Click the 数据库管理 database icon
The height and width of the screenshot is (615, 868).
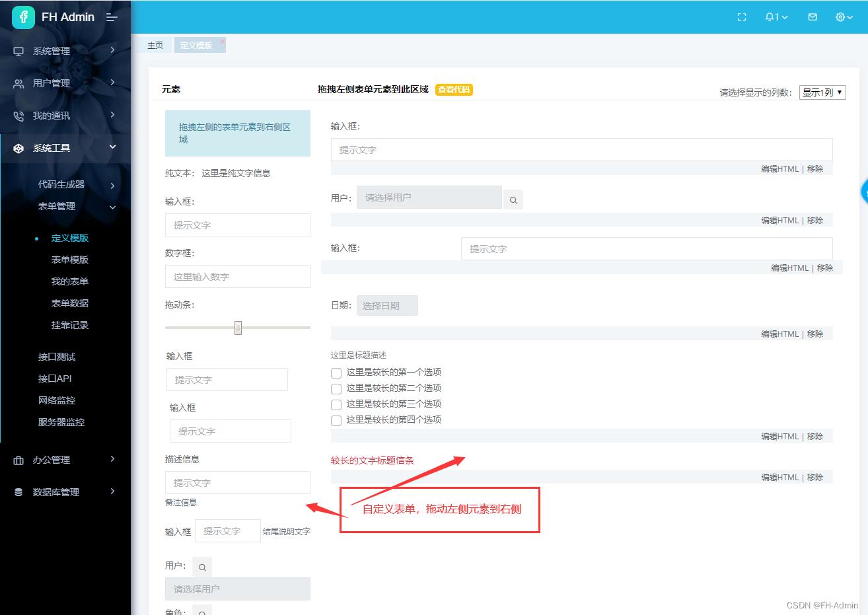(x=18, y=493)
